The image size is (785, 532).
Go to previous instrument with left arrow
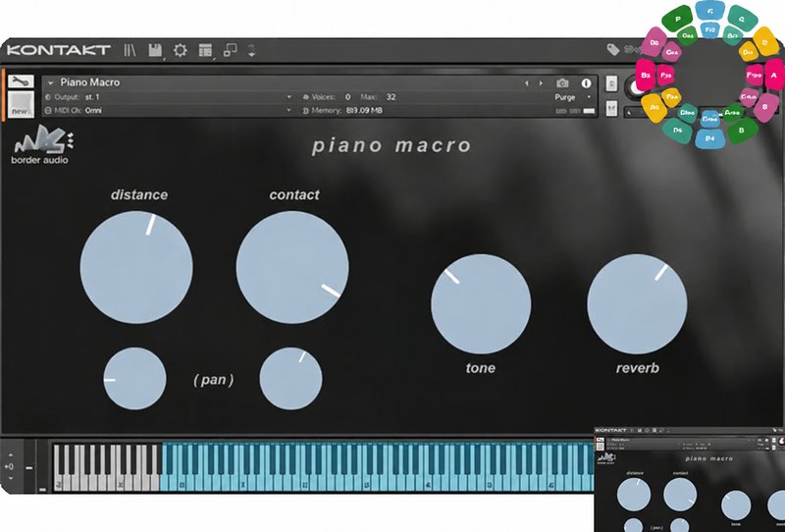click(527, 83)
